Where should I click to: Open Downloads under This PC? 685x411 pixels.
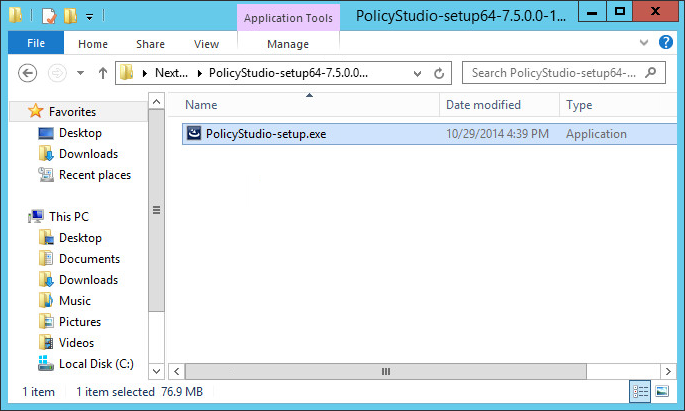click(88, 280)
